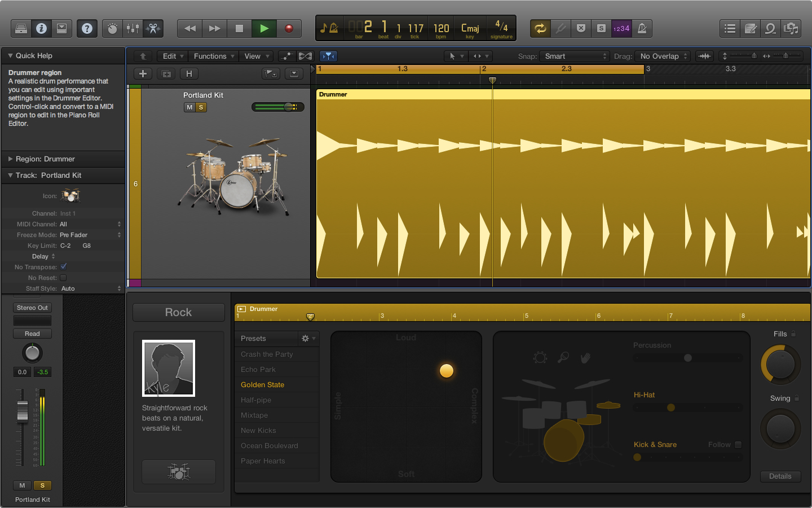The image size is (812, 508).
Task: Open the Functions menu
Action: [214, 56]
